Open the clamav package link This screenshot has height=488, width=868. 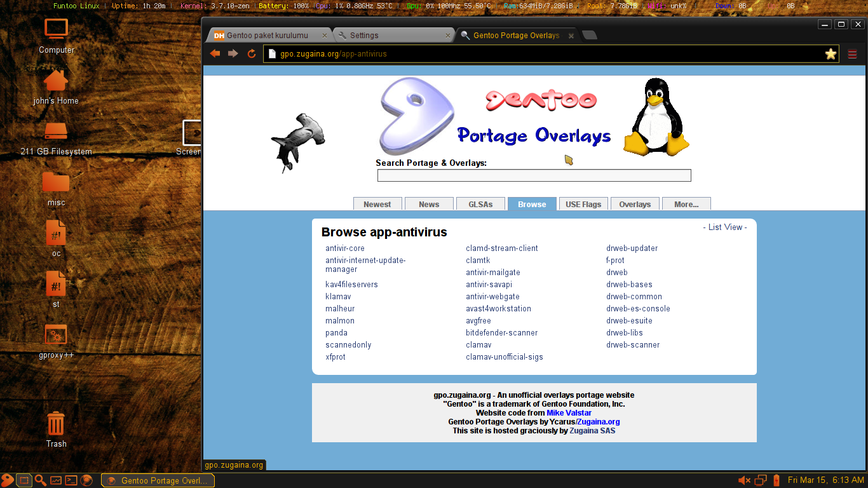478,345
